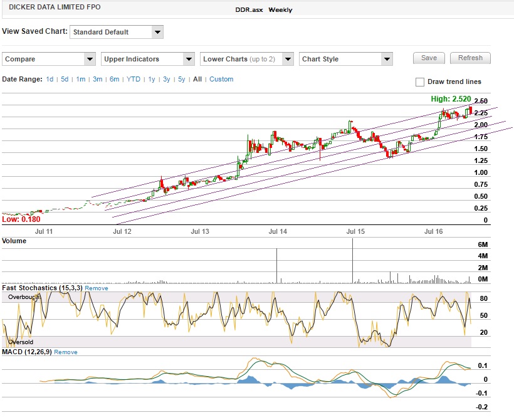The width and height of the screenshot is (514, 420).
Task: Click the Jul 14 volume spike bar
Action: pos(276,266)
